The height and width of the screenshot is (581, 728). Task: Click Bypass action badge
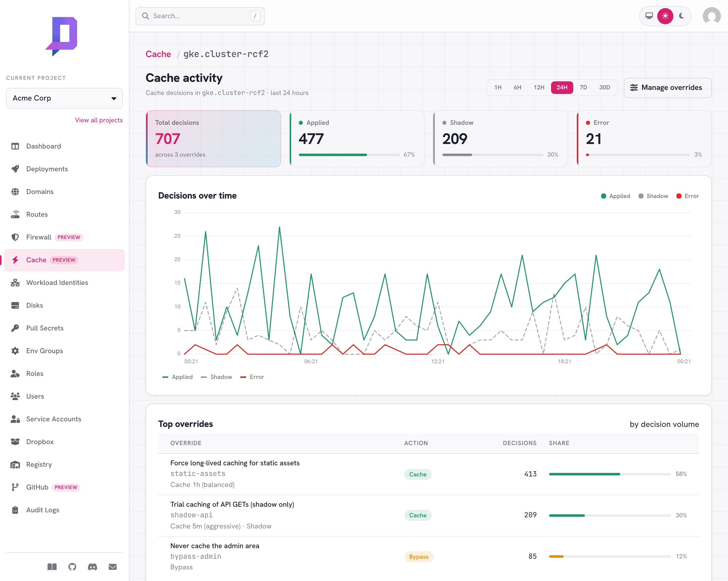pos(419,557)
